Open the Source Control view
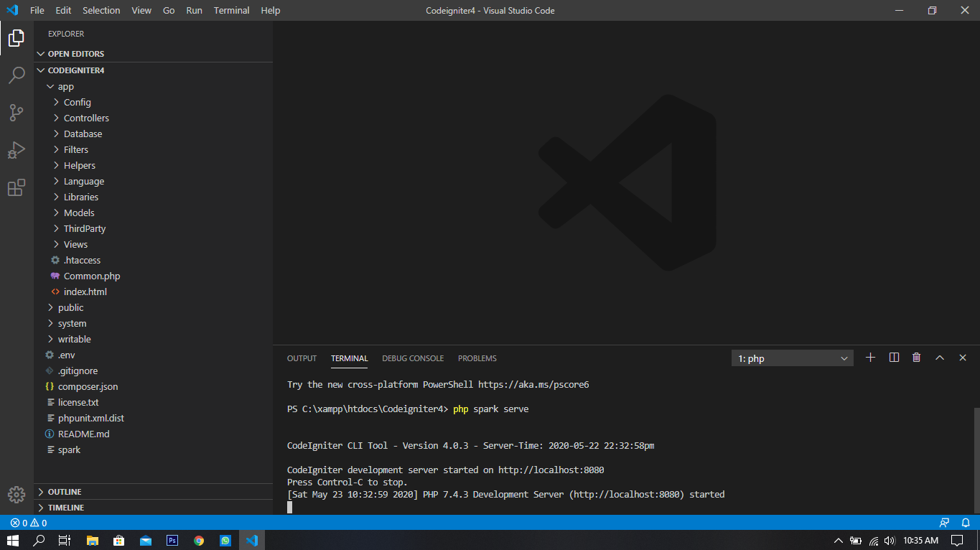This screenshot has width=980, height=550. point(17,113)
